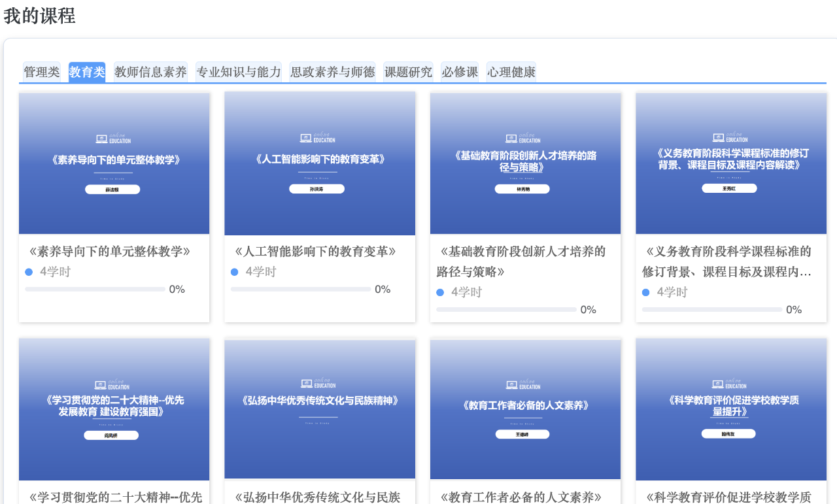This screenshot has width=837, height=504.
Task: Click 4学时 text under 义务教育阶段科学课程标准
Action: coord(672,292)
